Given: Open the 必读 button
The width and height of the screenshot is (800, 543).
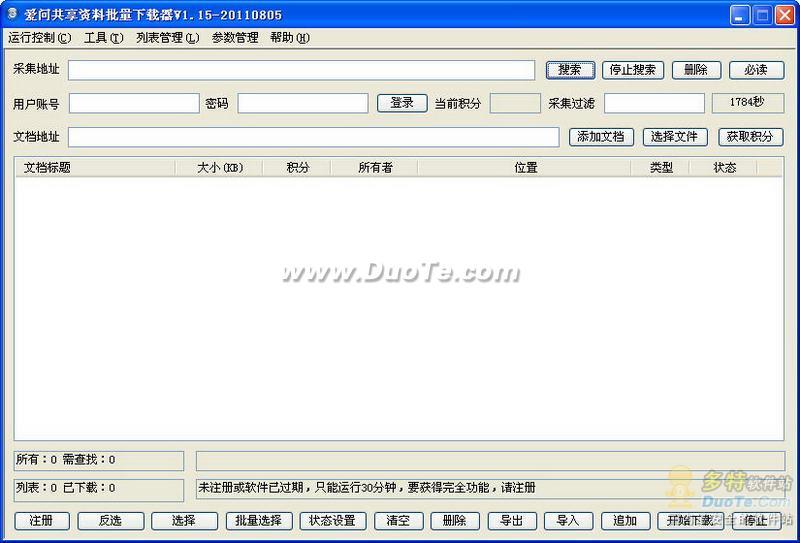Looking at the screenshot, I should tap(756, 70).
